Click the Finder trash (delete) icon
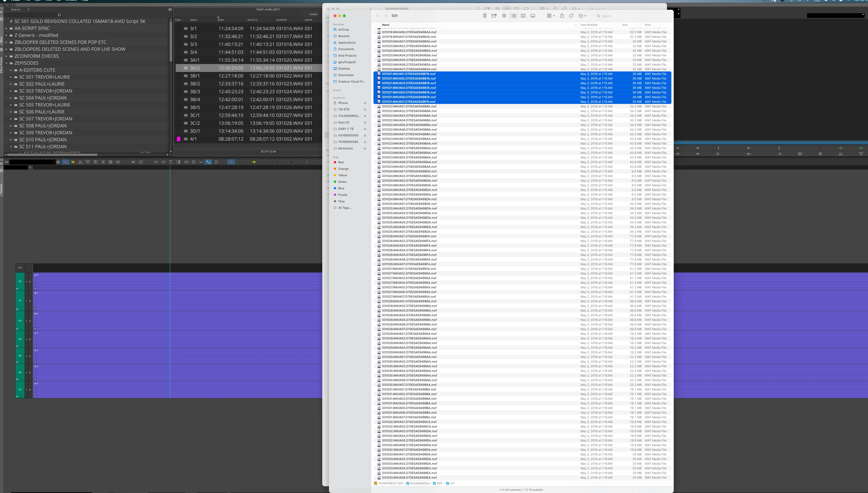This screenshot has width=868, height=493. coord(484,16)
